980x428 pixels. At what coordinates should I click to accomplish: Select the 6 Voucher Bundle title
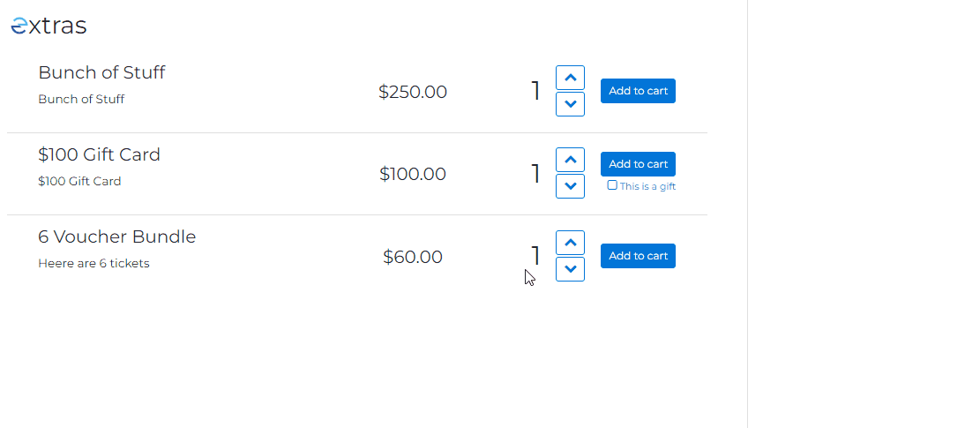click(116, 237)
